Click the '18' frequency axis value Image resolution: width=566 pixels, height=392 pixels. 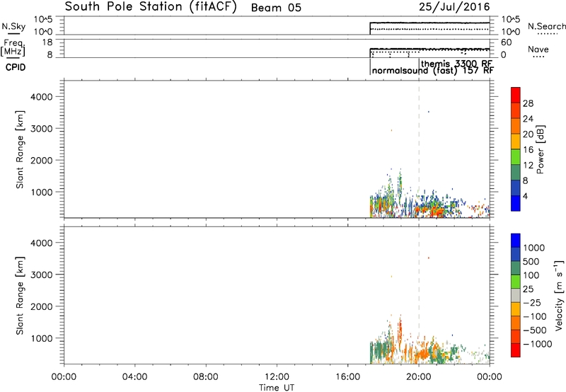click(47, 42)
